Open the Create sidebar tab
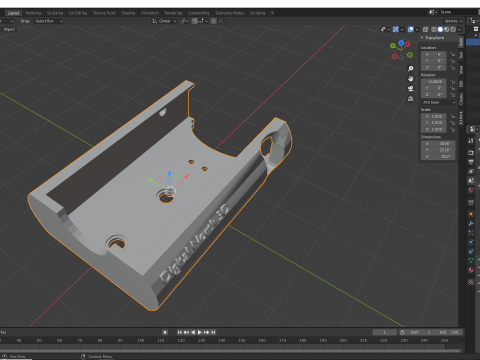The width and height of the screenshot is (480, 360). (x=461, y=99)
